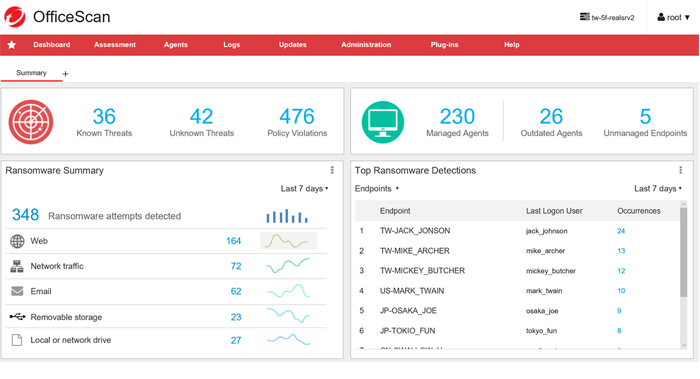This screenshot has height=379, width=700.
Task: Click the Web count 164
Action: click(x=233, y=241)
